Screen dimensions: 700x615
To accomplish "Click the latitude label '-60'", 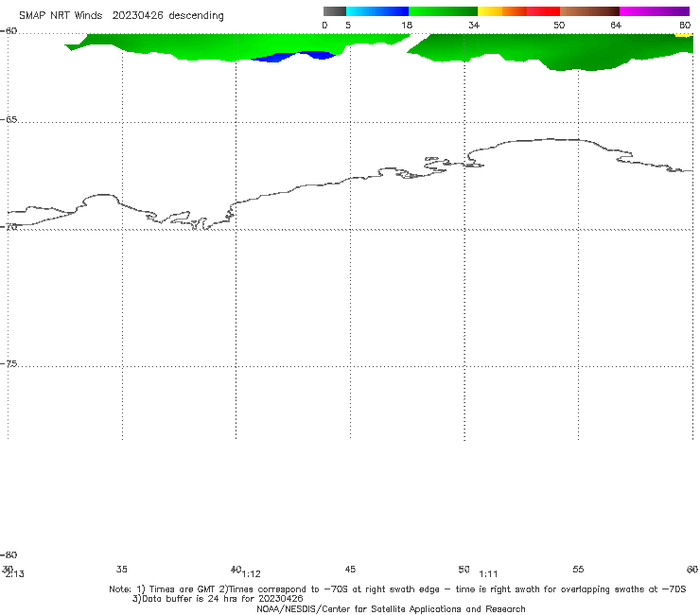I will [9, 31].
